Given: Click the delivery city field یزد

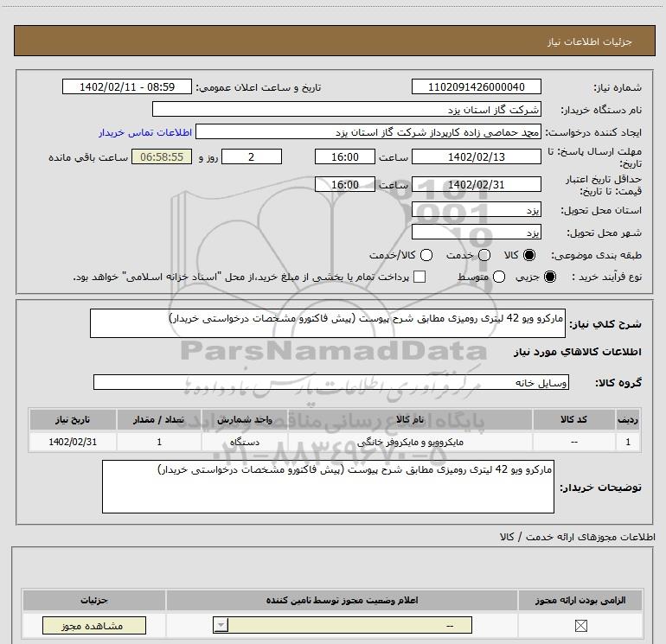Looking at the screenshot, I should [476, 233].
